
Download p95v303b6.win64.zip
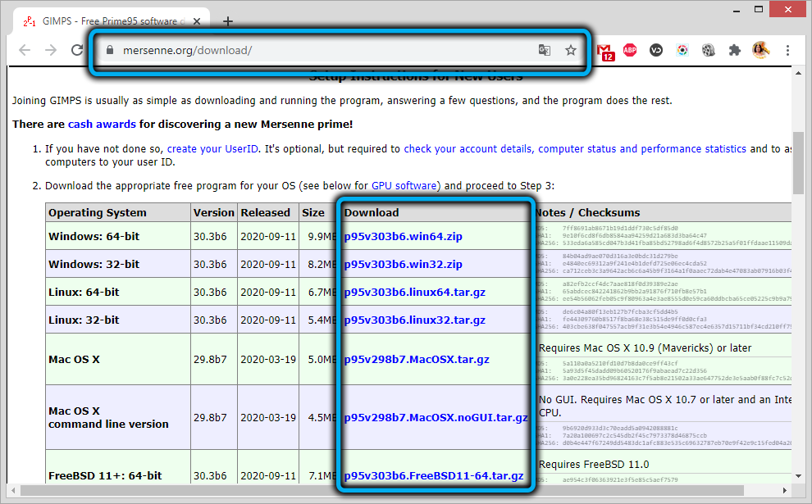click(403, 236)
